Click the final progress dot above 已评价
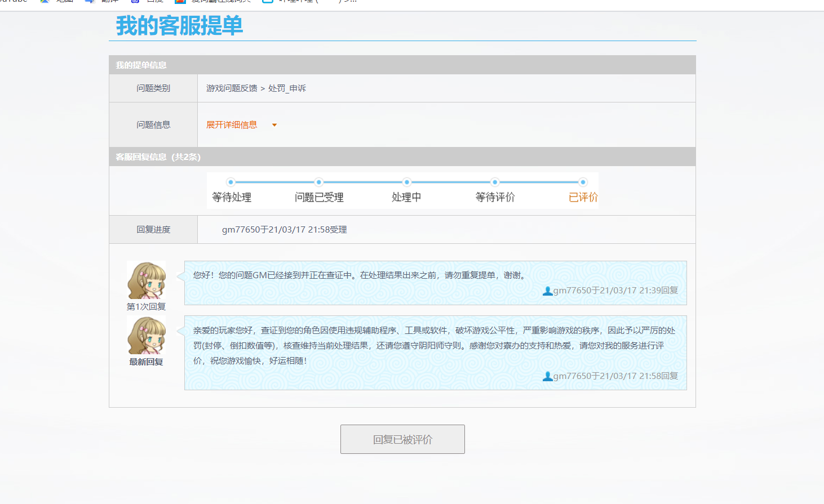 [583, 182]
